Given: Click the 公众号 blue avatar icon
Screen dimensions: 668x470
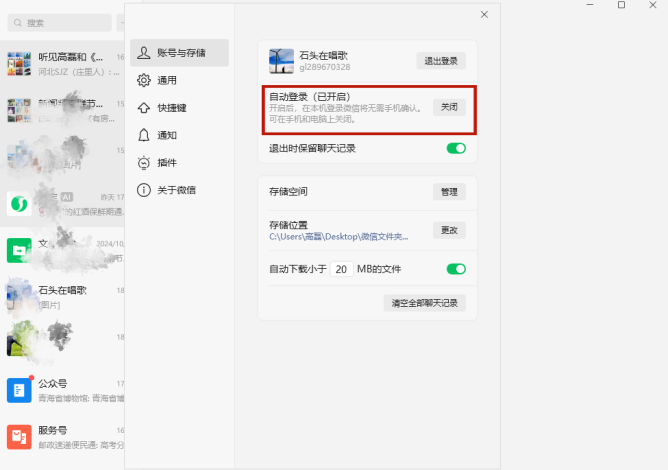Looking at the screenshot, I should tap(19, 389).
